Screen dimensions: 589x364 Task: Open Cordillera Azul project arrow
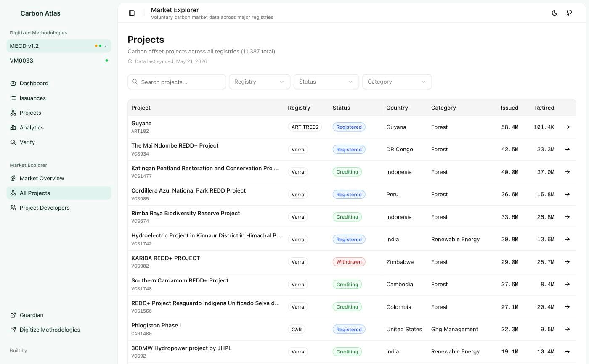pos(567,194)
